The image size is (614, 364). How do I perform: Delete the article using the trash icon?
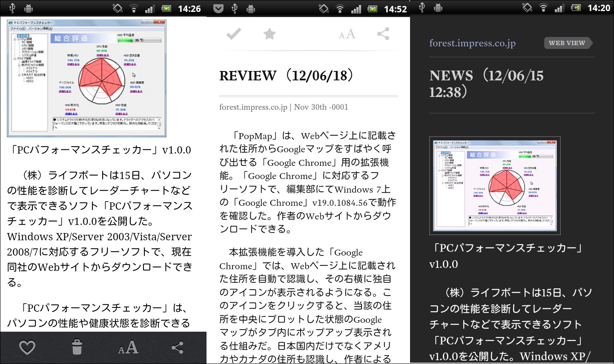[77, 347]
